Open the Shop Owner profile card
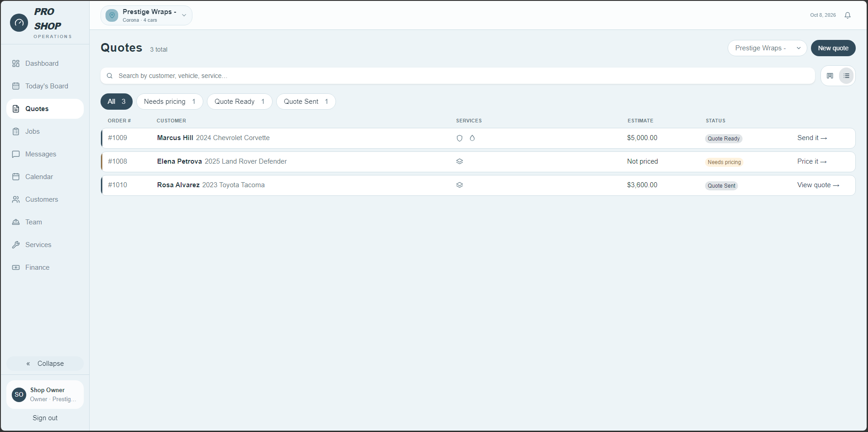This screenshot has height=432, width=868. pyautogui.click(x=45, y=394)
